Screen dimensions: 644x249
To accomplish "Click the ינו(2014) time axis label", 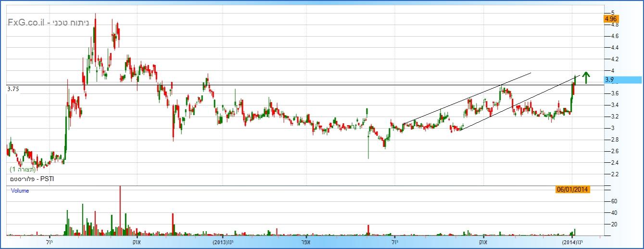I will 573,242.
